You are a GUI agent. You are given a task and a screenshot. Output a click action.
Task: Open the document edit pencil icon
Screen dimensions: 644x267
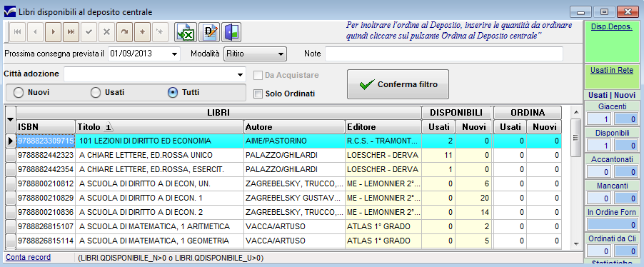[x=209, y=32]
